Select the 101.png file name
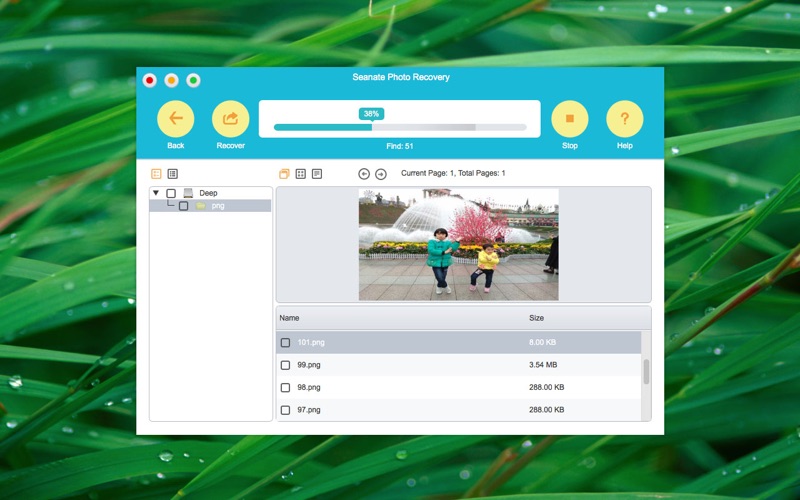Viewport: 800px width, 500px height. coord(311,342)
